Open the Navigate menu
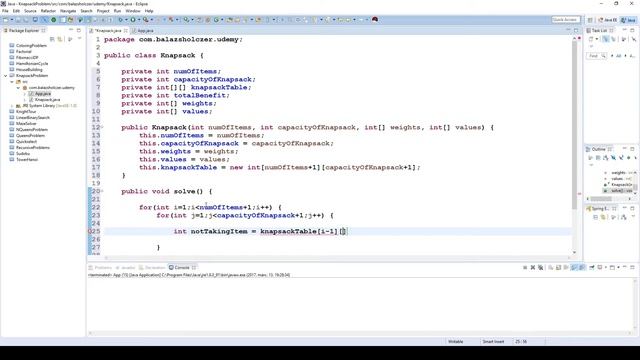Image resolution: width=640 pixels, height=360 pixels. click(68, 11)
